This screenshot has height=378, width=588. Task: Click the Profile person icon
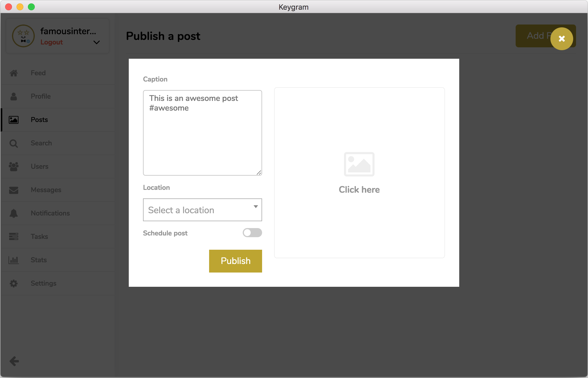14,96
